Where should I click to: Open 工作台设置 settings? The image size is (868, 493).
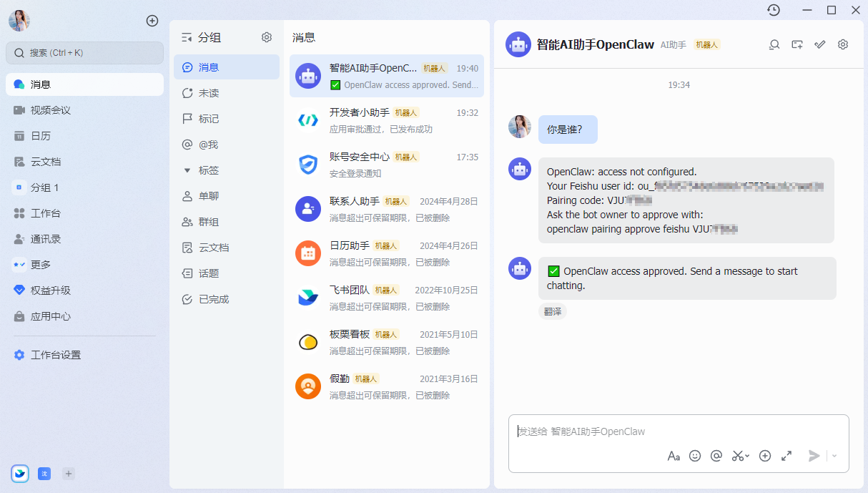84,355
